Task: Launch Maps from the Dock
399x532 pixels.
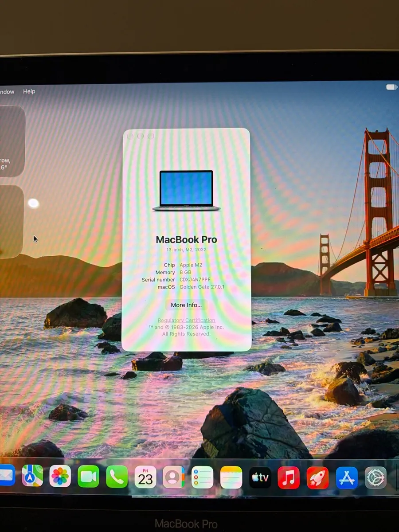Action: point(32,476)
